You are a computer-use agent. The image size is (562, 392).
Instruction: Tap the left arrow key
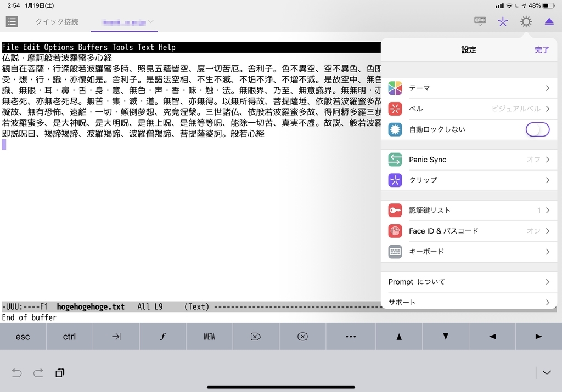[x=492, y=337]
